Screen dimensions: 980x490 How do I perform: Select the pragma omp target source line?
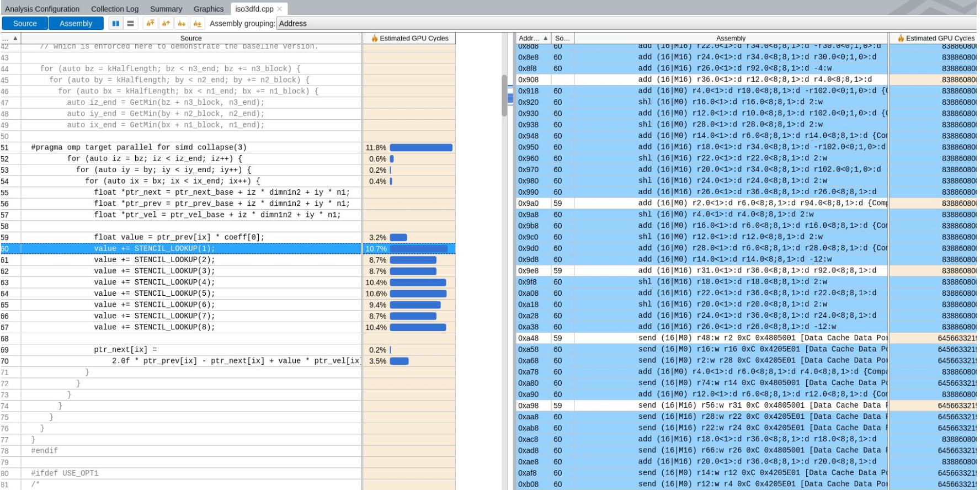[139, 147]
